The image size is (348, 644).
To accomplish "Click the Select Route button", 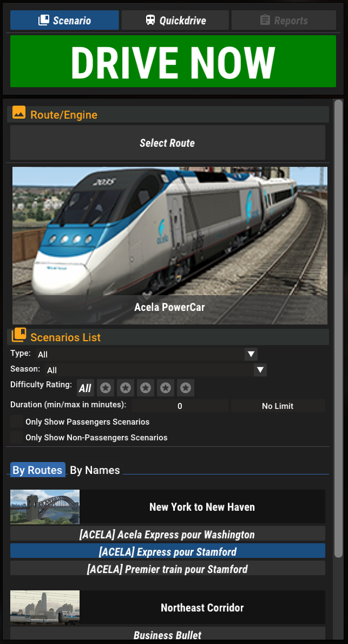I will coord(167,142).
